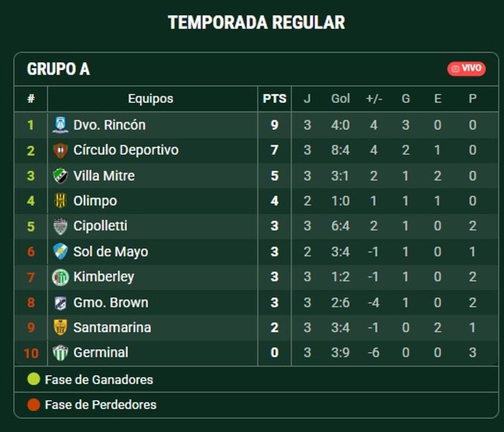Click the Olimpo team crest

point(60,201)
